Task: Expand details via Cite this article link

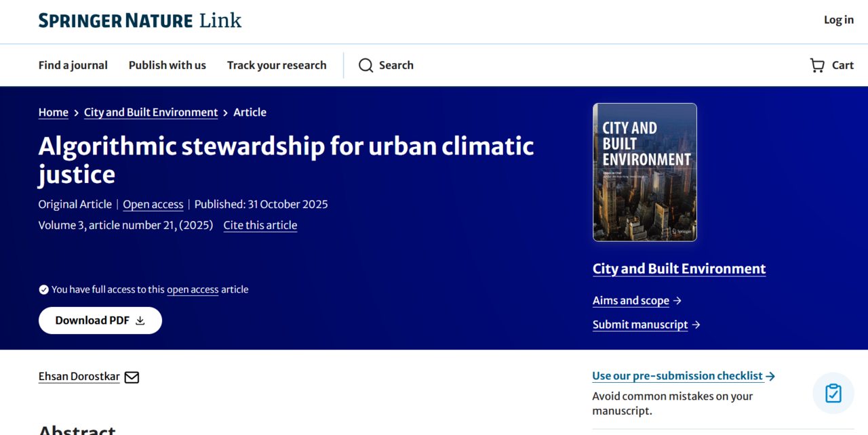Action: click(260, 225)
